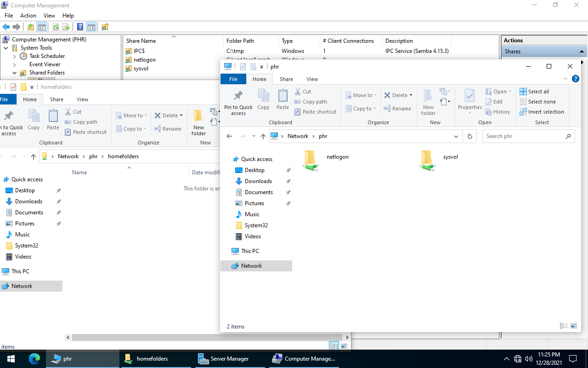The height and width of the screenshot is (368, 588).
Task: Collapse the System Tools tree node
Action: coord(6,48)
